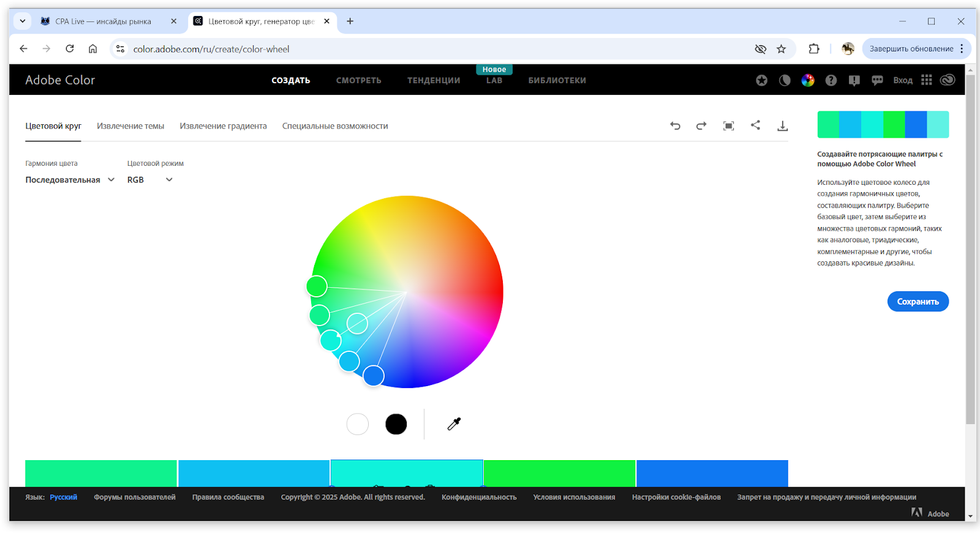Open browser home page
The height and width of the screenshot is (533, 980).
coord(92,49)
